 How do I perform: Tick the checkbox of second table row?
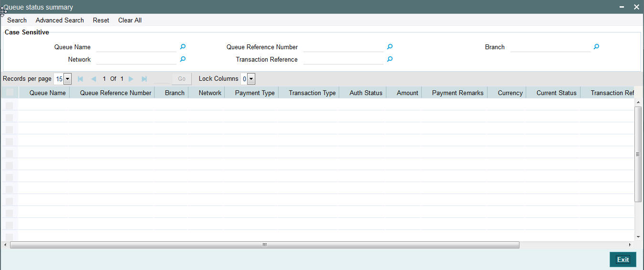coord(10,118)
